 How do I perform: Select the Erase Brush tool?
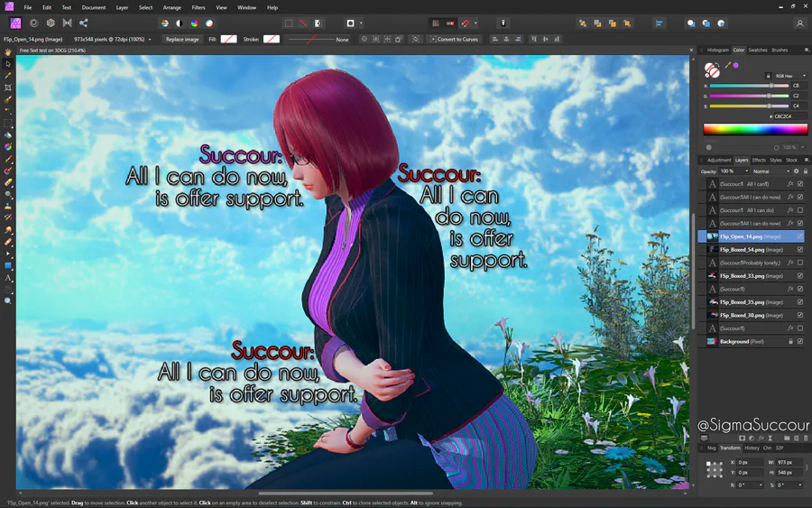tap(8, 183)
